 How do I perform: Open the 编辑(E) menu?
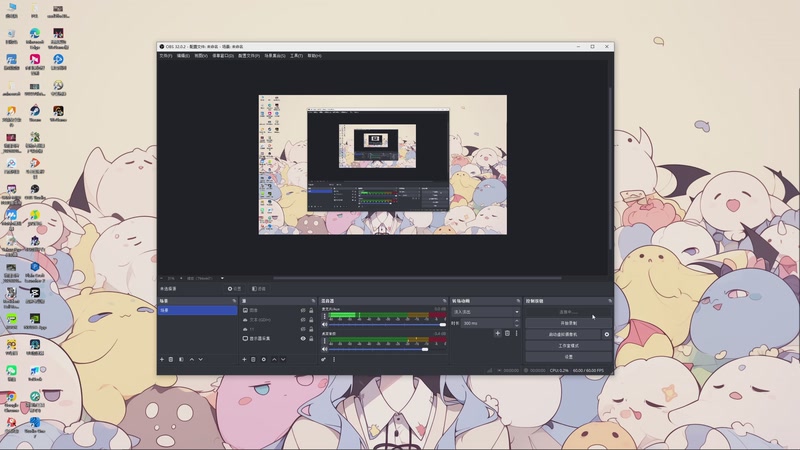183,56
